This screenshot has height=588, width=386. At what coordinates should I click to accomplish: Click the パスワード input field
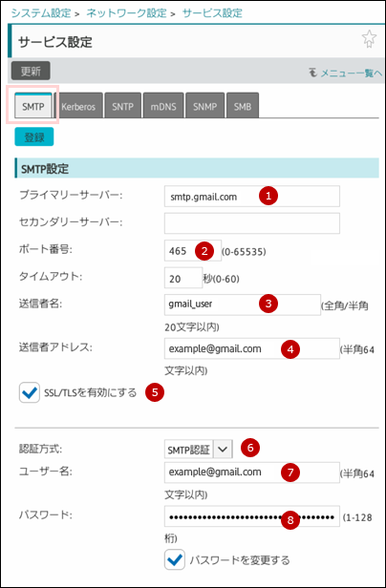click(x=252, y=516)
